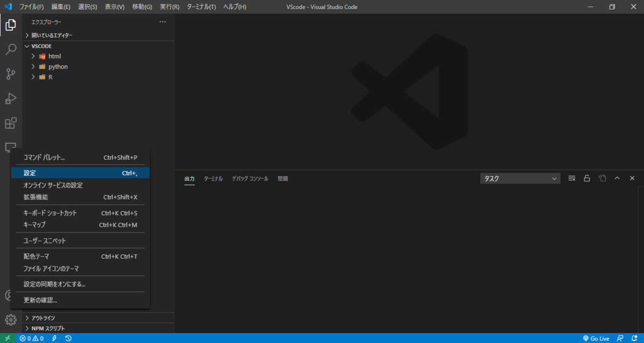This screenshot has width=644, height=343.
Task: Open the ファイル(F) menu
Action: click(x=32, y=7)
